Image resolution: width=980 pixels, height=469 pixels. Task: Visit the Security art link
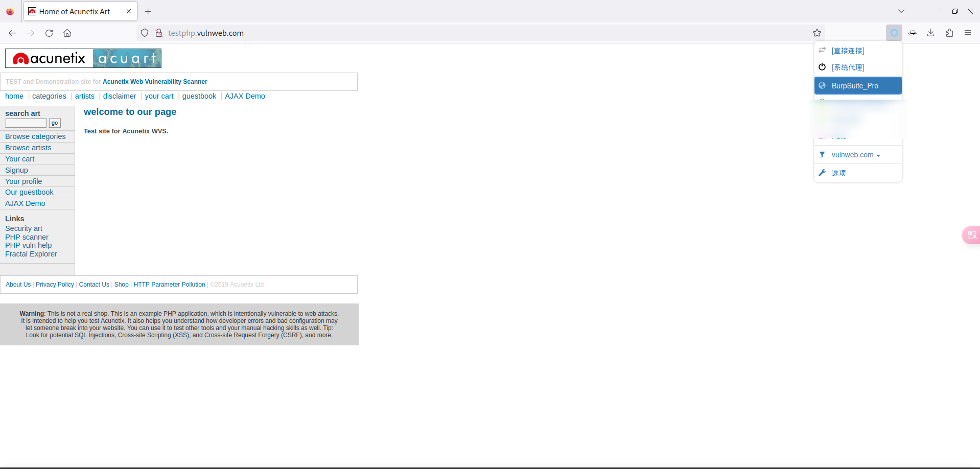(x=24, y=228)
